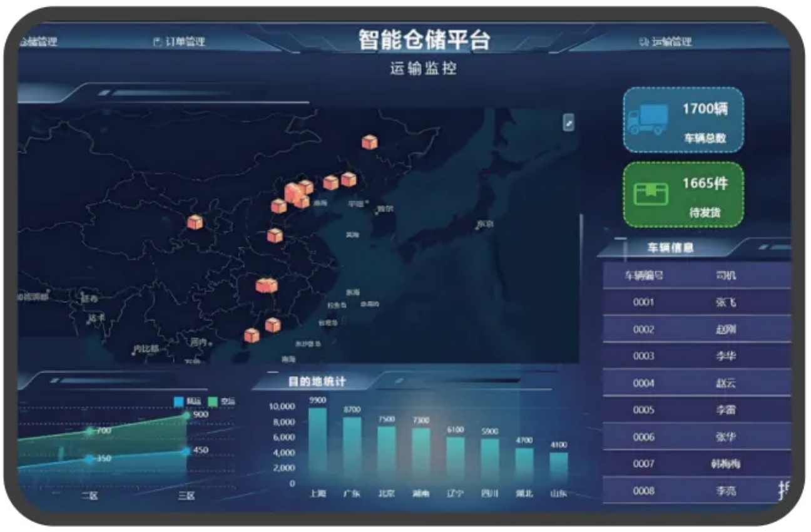811x532 pixels.
Task: Click the package icon in the 1665件 card
Action: tap(651, 195)
